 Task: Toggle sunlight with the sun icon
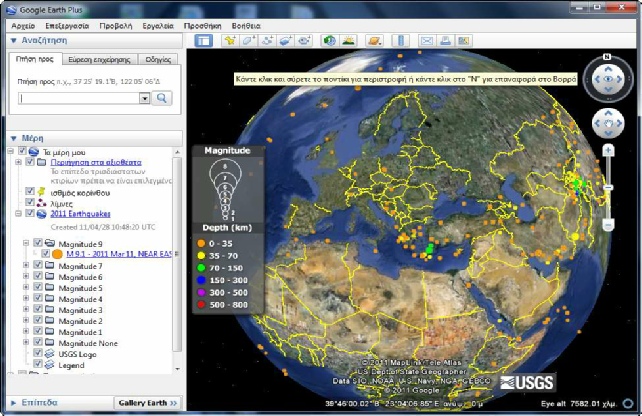point(348,41)
